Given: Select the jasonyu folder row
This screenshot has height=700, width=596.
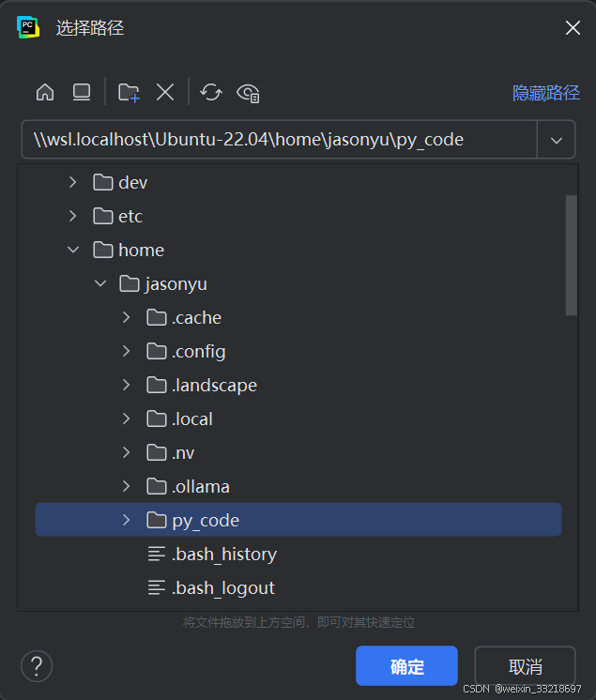Looking at the screenshot, I should (x=298, y=283).
